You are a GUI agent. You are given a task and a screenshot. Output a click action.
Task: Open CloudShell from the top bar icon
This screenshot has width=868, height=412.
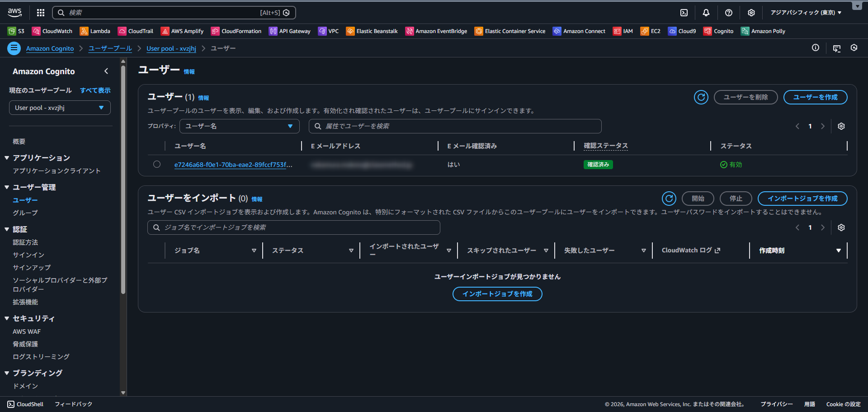click(x=684, y=13)
